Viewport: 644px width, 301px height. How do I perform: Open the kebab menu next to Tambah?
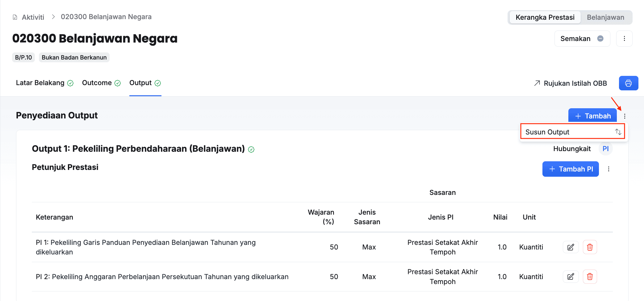(625, 116)
